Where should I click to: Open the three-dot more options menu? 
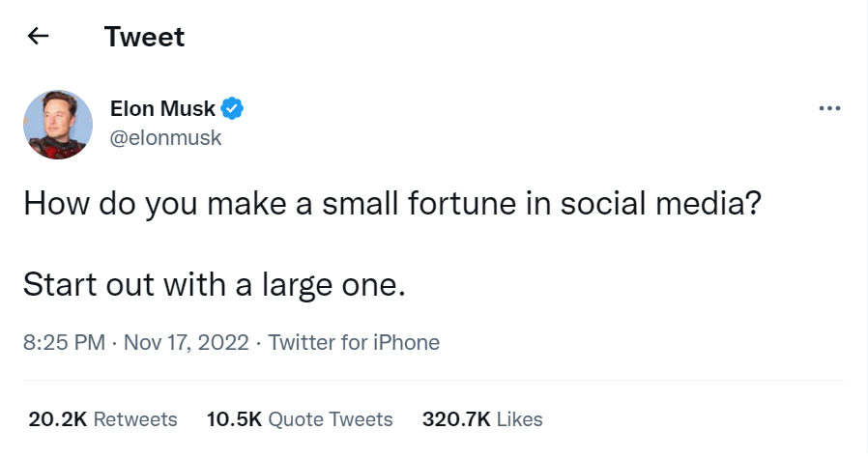coord(828,107)
